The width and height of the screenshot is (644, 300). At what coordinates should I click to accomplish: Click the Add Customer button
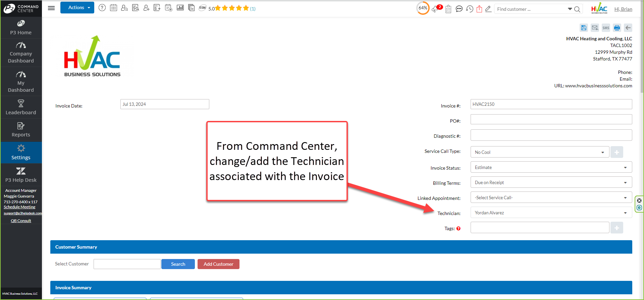pyautogui.click(x=218, y=264)
